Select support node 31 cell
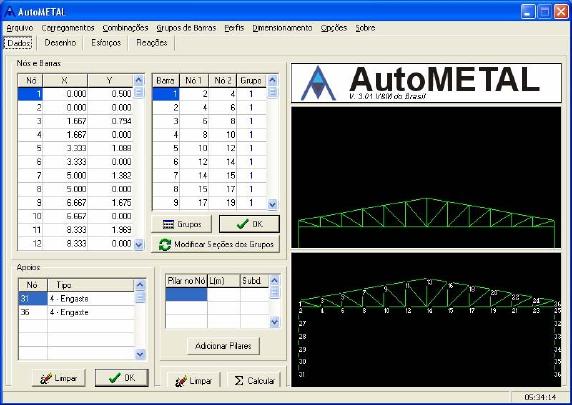572x405 pixels. click(x=33, y=299)
